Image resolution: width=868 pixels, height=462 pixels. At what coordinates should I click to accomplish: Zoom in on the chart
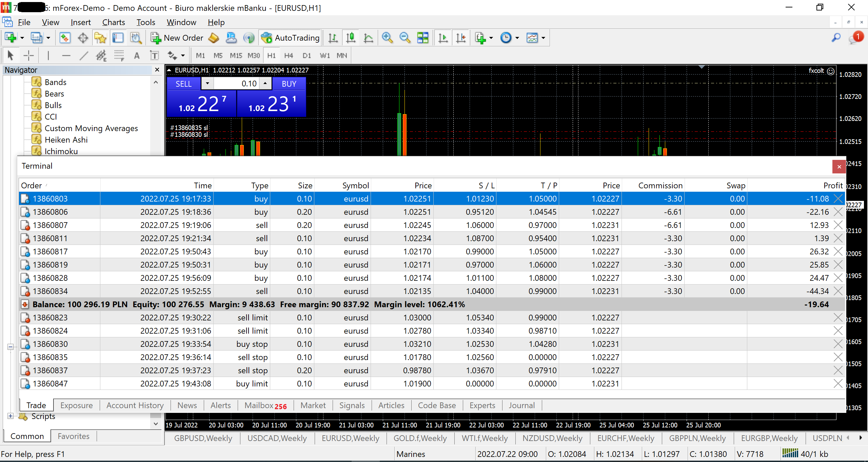[387, 38]
